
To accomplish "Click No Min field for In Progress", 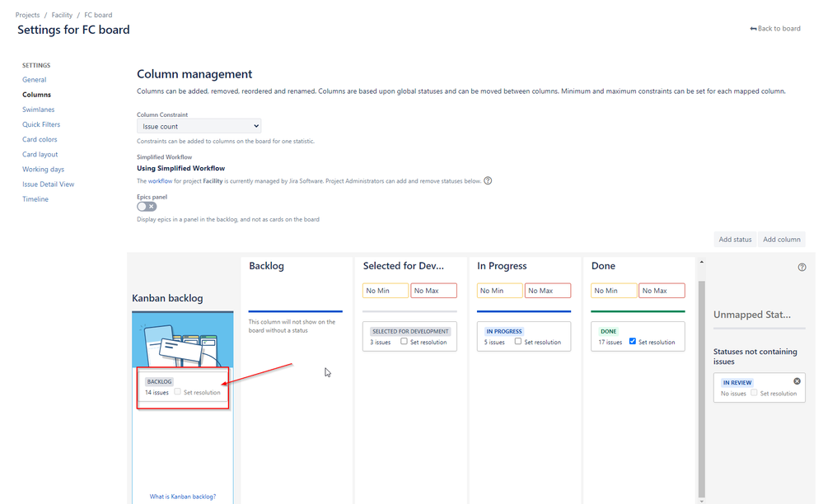I will point(500,291).
